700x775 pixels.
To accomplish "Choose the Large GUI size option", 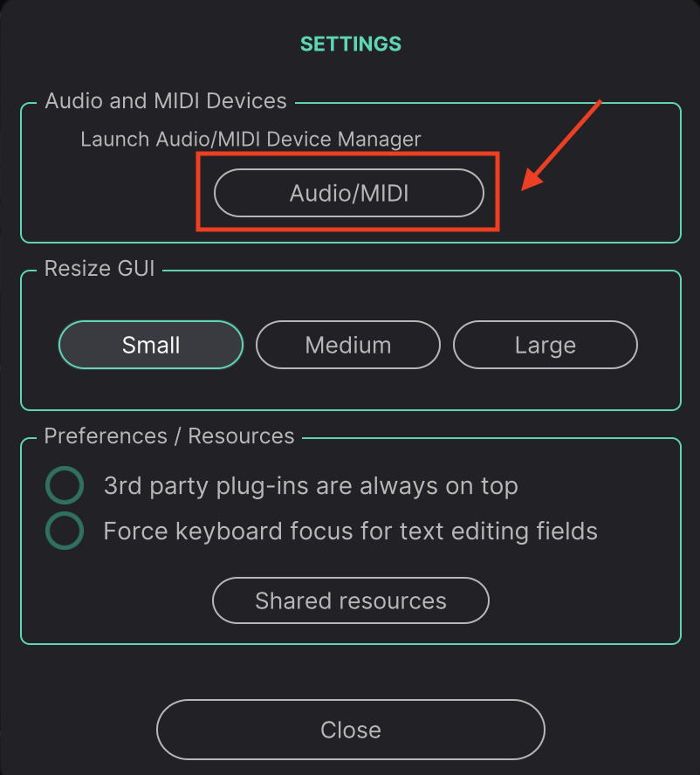I will [x=546, y=345].
